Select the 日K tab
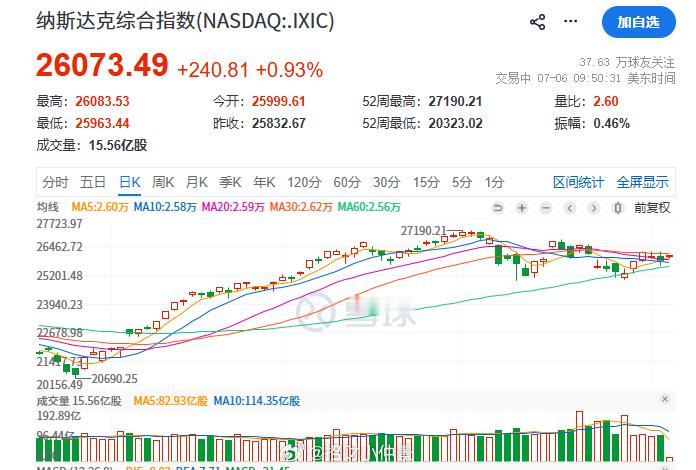 tap(130, 182)
